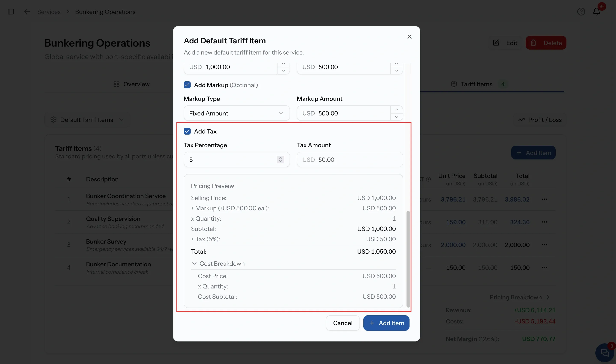Click the Tax Amount field

pyautogui.click(x=350, y=160)
